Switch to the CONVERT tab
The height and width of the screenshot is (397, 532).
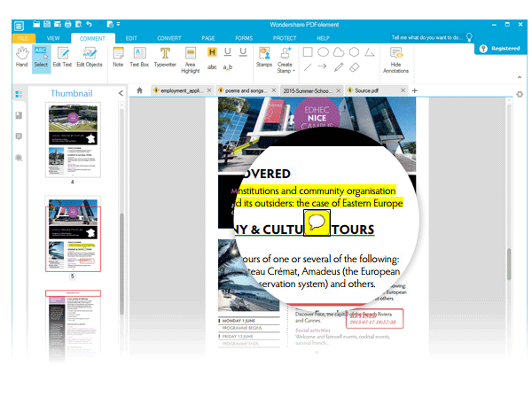pyautogui.click(x=169, y=38)
